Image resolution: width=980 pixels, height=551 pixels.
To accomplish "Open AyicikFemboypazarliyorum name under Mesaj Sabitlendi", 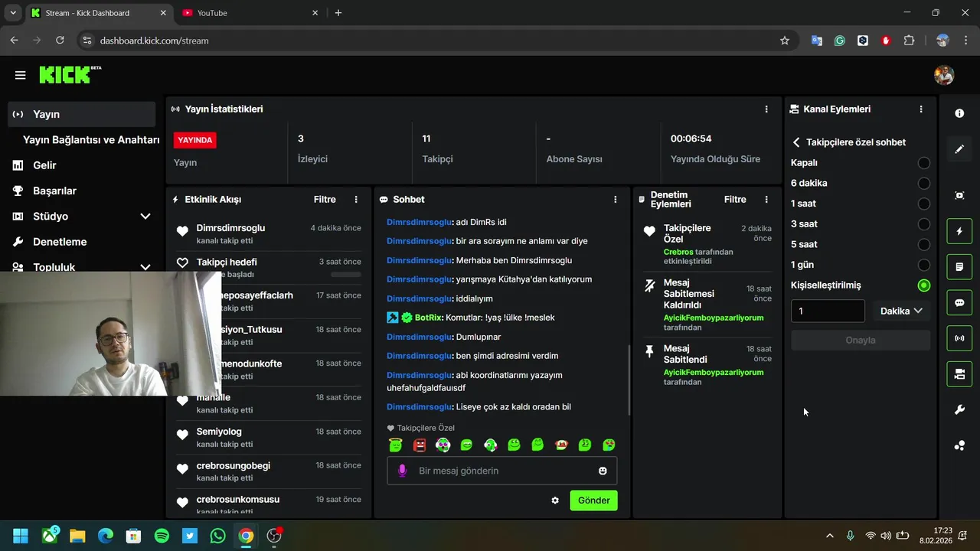I will (713, 373).
